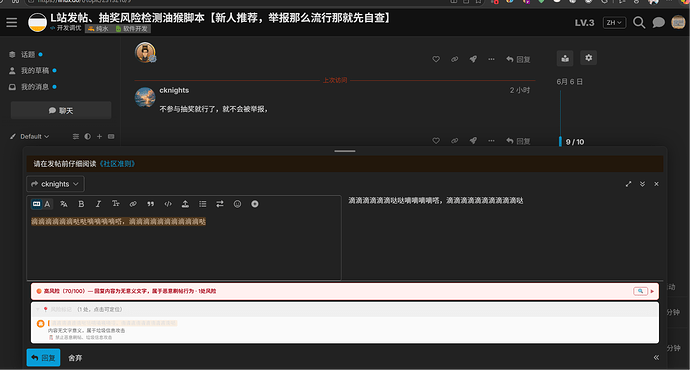Screen dimensions: 690x370
Task: Insert preformatted code
Action: point(168,204)
